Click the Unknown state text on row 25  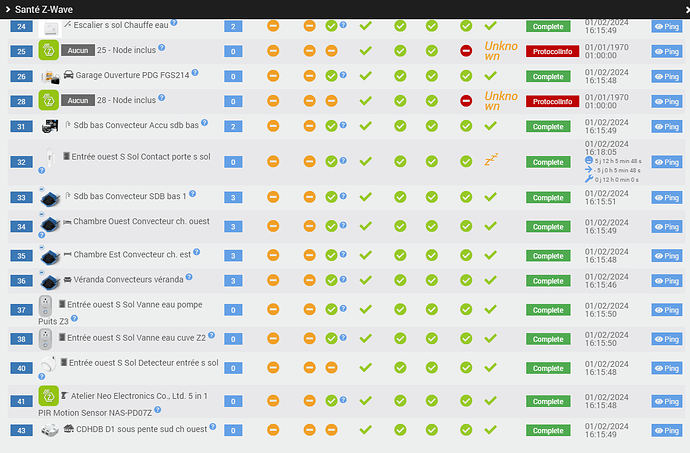pos(501,51)
